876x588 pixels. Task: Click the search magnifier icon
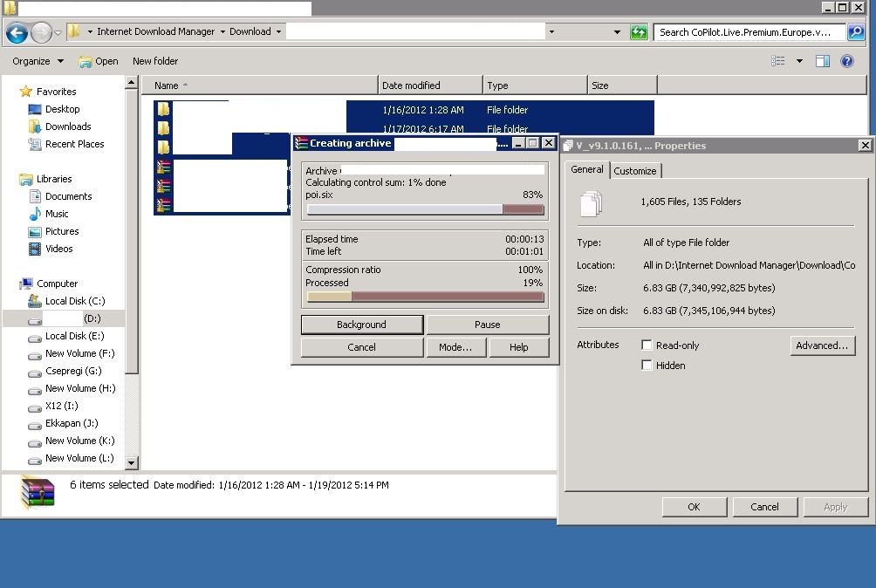pyautogui.click(x=856, y=32)
